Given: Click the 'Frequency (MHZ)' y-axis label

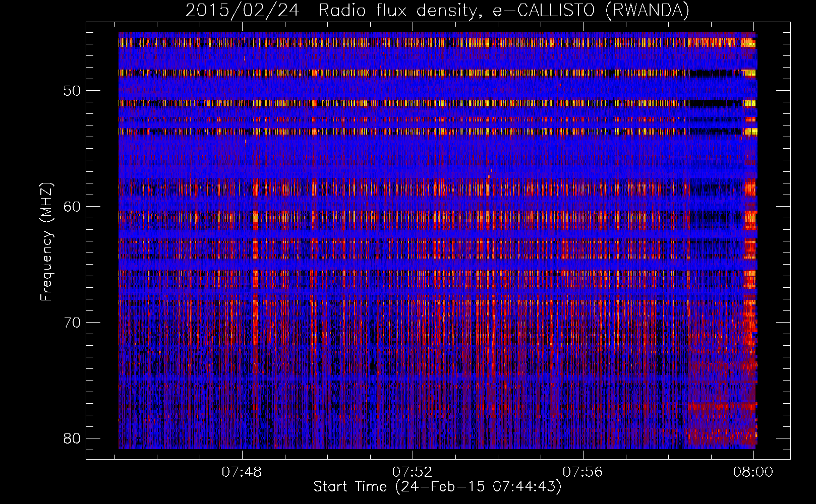Looking at the screenshot, I should click(46, 241).
